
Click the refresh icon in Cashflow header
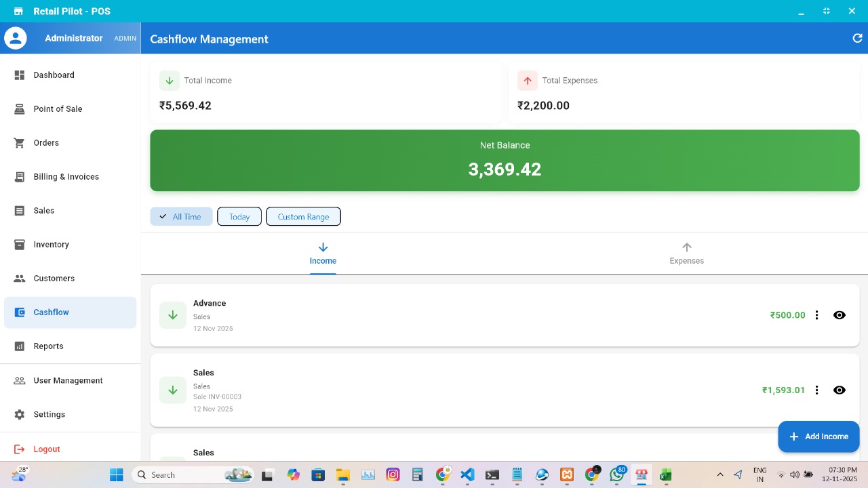tap(857, 39)
